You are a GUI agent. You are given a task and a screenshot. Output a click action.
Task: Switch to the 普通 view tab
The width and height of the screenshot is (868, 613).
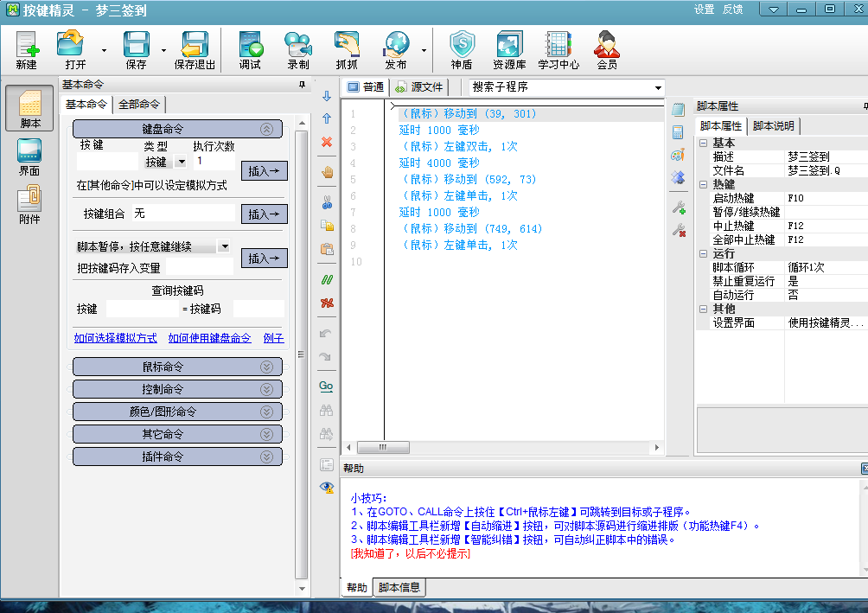(x=367, y=87)
